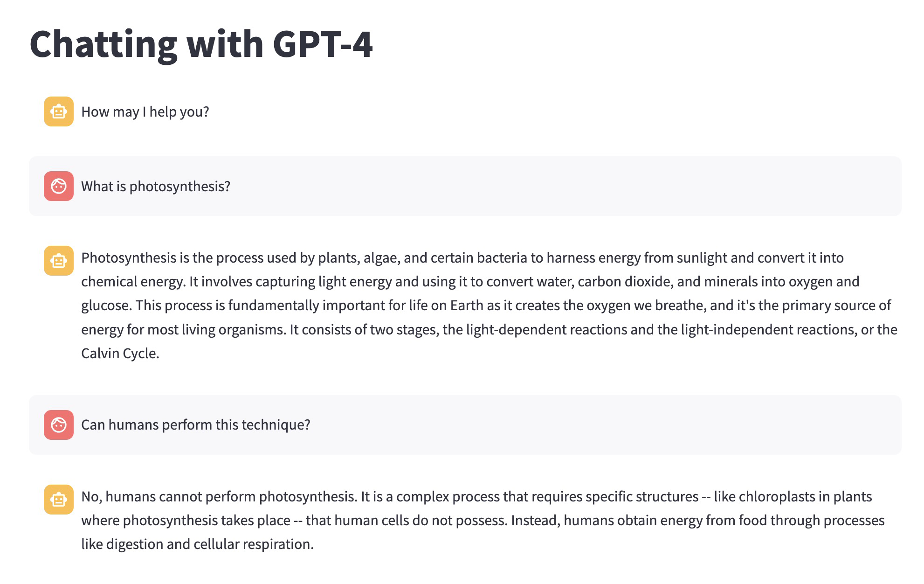Click the "Can humans perform this technique?" question
The height and width of the screenshot is (584, 924).
coord(195,425)
